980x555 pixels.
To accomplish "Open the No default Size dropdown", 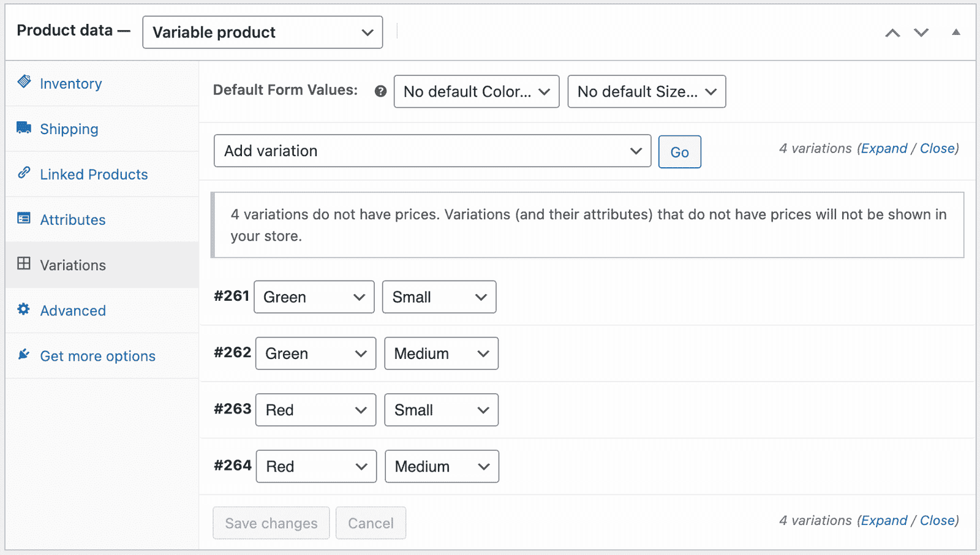I will pyautogui.click(x=647, y=91).
